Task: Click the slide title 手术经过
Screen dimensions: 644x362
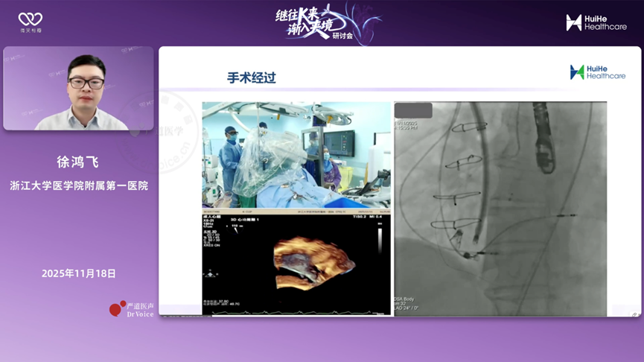Action: coord(251,77)
